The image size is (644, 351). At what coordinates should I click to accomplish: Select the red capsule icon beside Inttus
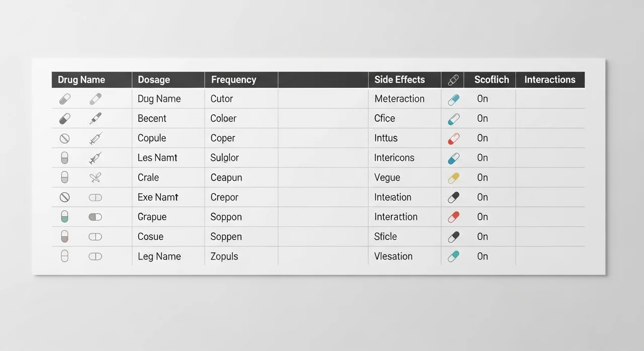tap(453, 138)
